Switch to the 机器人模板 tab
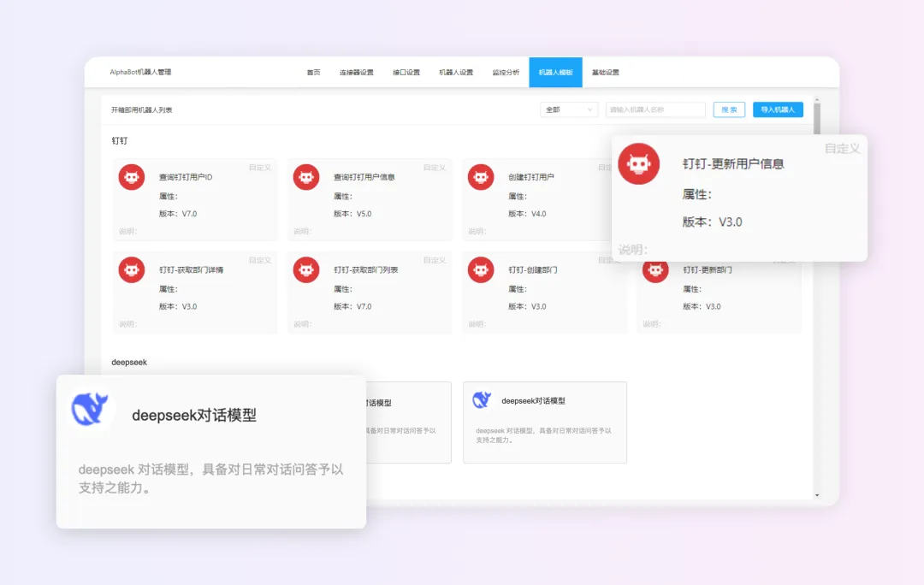This screenshot has height=585, width=924. point(555,73)
